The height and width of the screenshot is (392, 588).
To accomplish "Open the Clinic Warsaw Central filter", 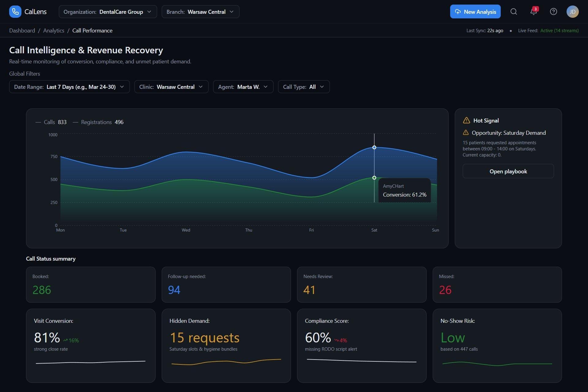I will click(171, 87).
